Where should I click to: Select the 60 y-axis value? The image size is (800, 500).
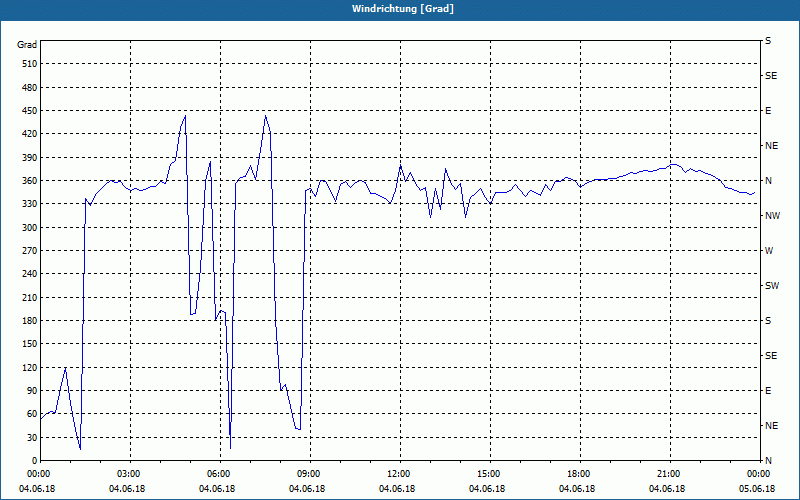point(32,414)
